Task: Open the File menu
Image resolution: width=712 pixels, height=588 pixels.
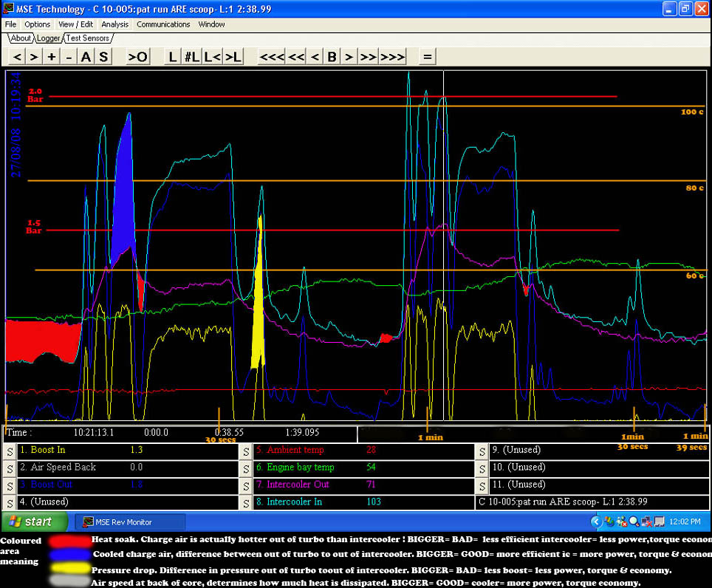Action: [x=11, y=24]
